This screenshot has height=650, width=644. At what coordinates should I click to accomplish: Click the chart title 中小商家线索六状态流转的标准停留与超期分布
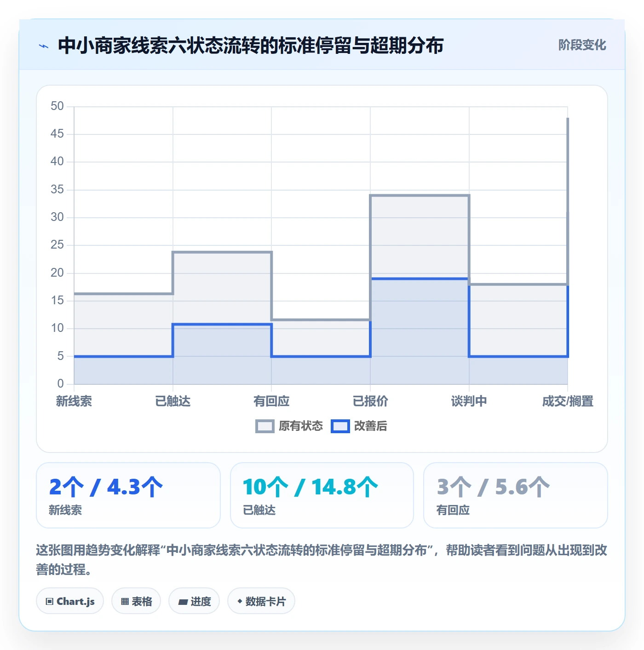click(x=251, y=46)
